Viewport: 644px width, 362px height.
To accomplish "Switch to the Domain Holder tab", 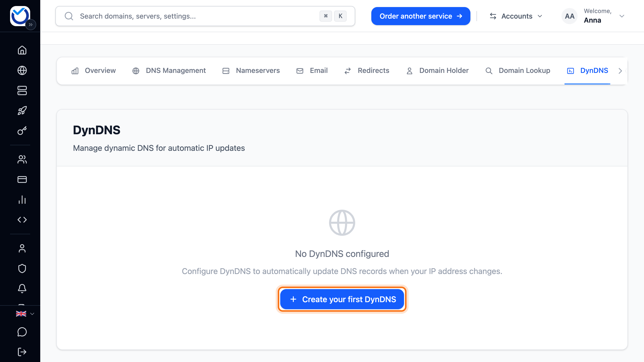I will [437, 71].
